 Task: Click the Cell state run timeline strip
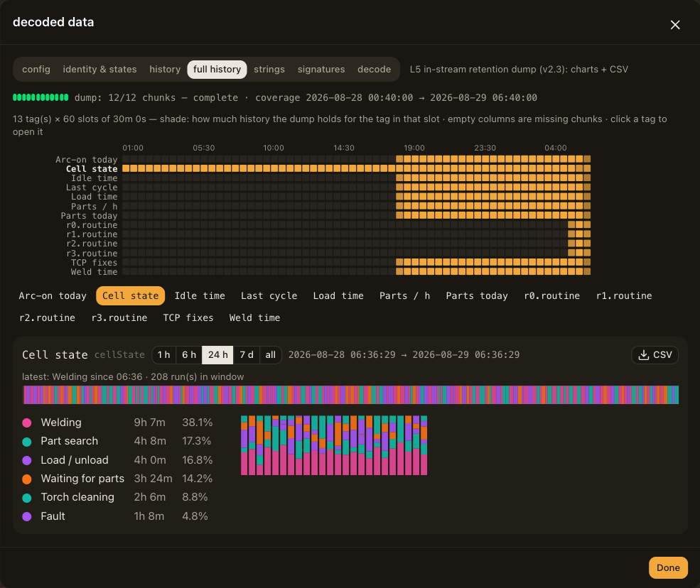(x=351, y=395)
